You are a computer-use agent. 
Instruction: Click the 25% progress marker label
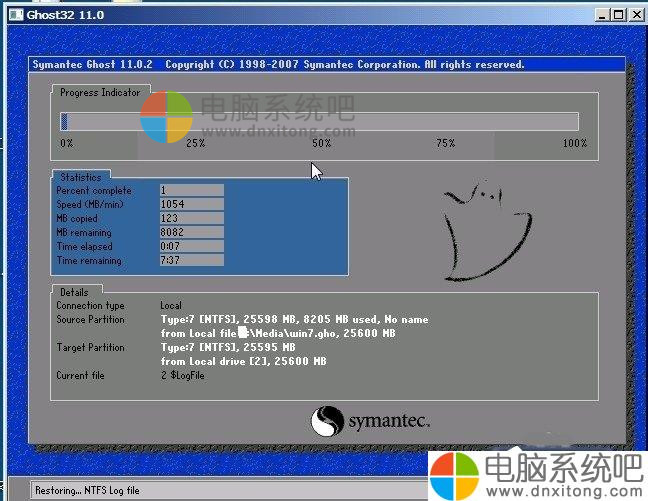(195, 143)
